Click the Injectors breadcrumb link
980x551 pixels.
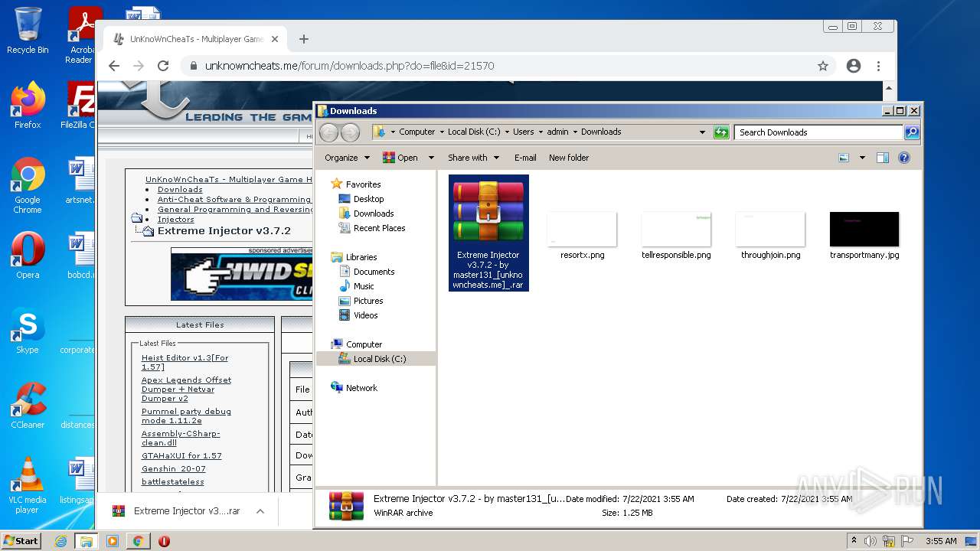point(175,220)
